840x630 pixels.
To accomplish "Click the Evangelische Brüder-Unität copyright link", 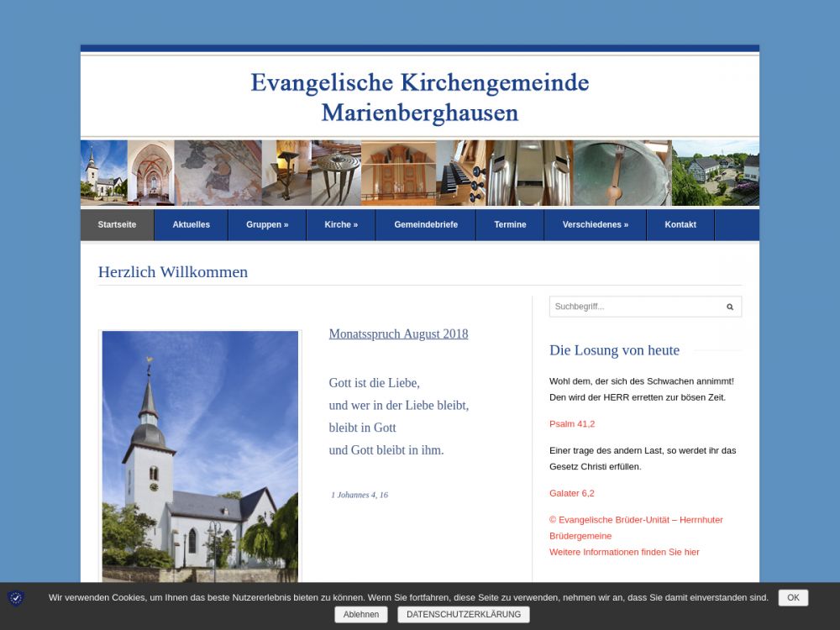I will pyautogui.click(x=636, y=520).
